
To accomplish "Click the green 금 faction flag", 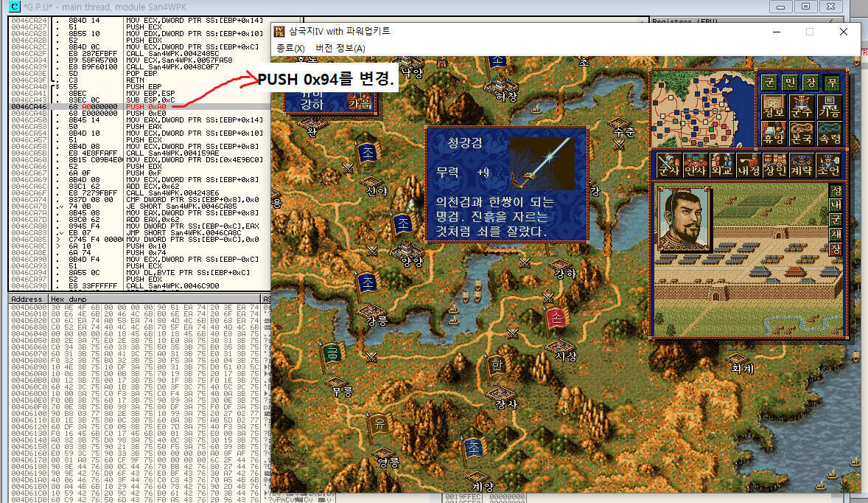I will point(333,354).
